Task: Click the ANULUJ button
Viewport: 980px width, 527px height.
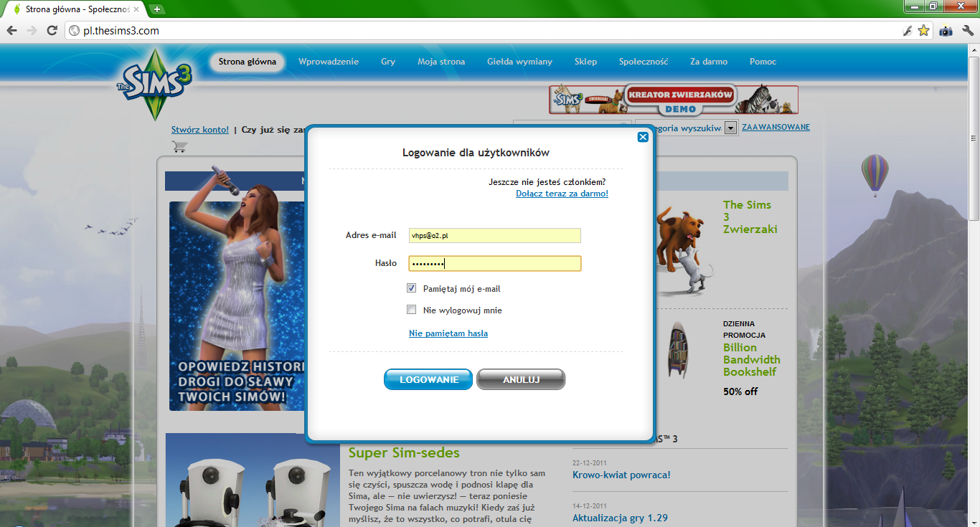Action: 521,379
